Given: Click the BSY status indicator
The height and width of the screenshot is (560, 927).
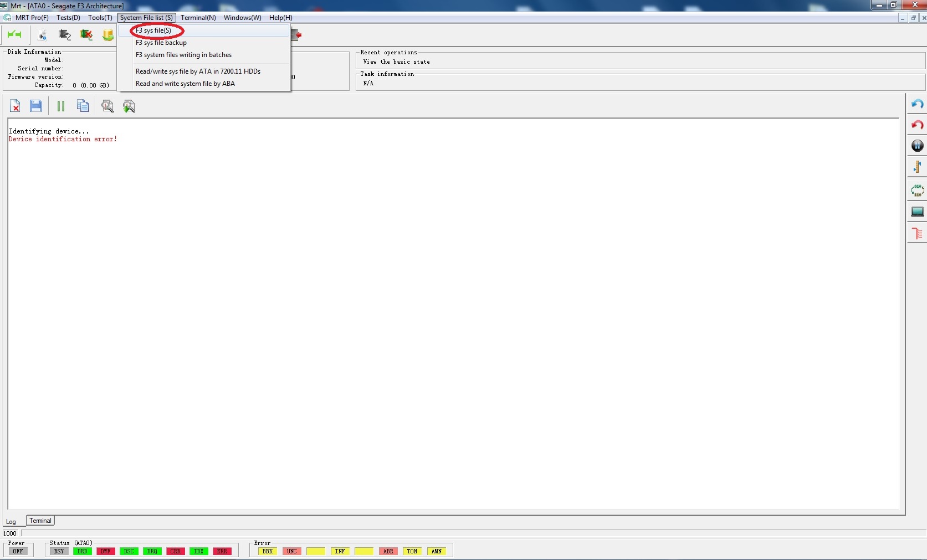Looking at the screenshot, I should click(x=59, y=551).
